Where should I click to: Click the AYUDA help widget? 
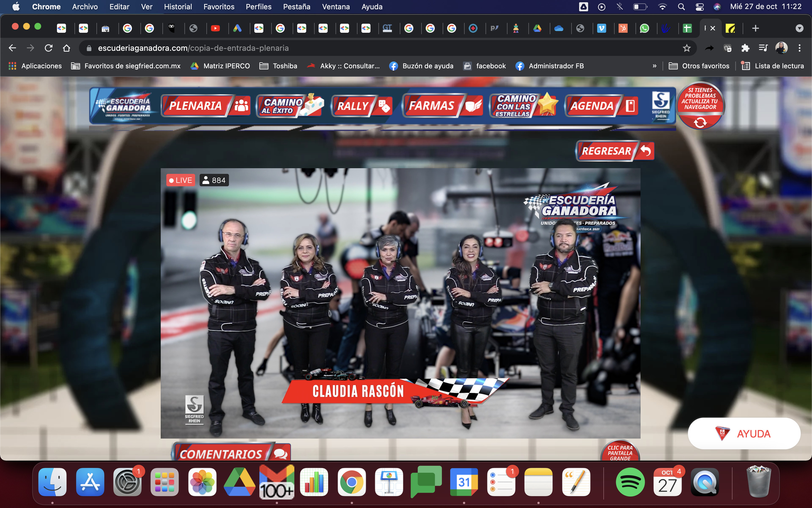point(744,433)
